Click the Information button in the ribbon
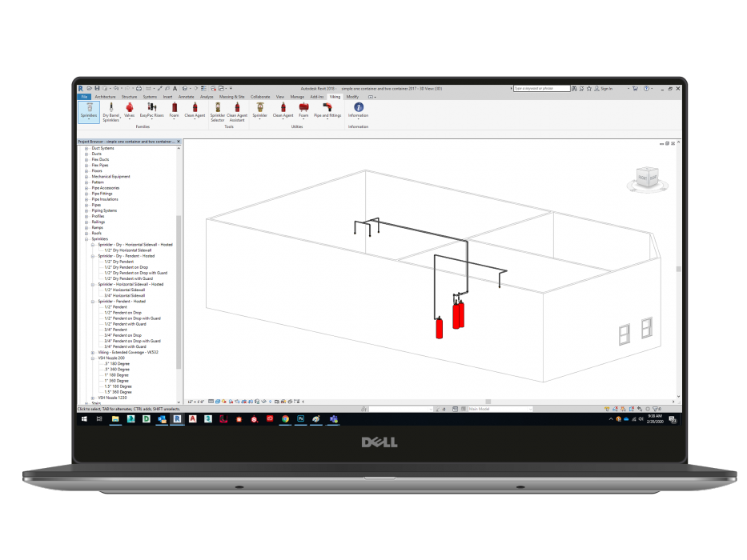747x560 pixels. click(358, 110)
